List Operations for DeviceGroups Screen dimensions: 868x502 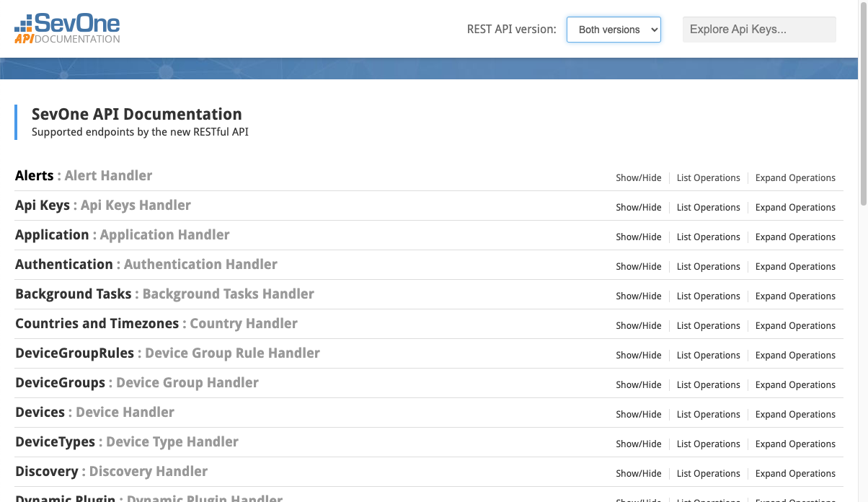tap(709, 384)
